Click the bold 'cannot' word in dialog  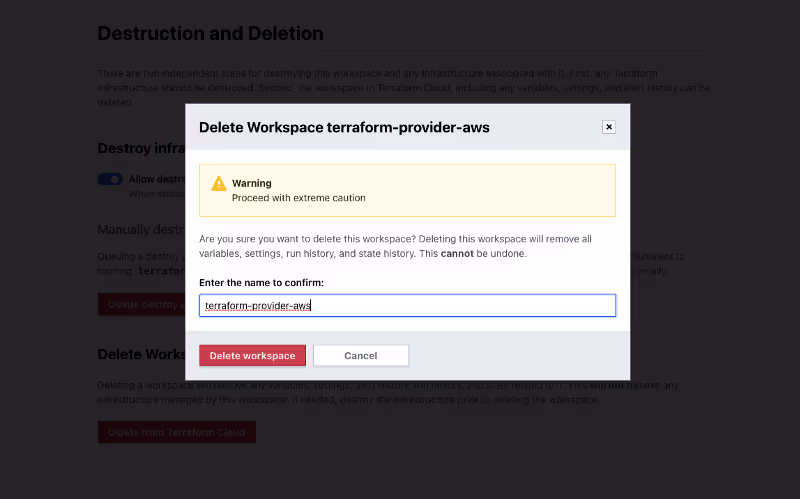coord(457,254)
